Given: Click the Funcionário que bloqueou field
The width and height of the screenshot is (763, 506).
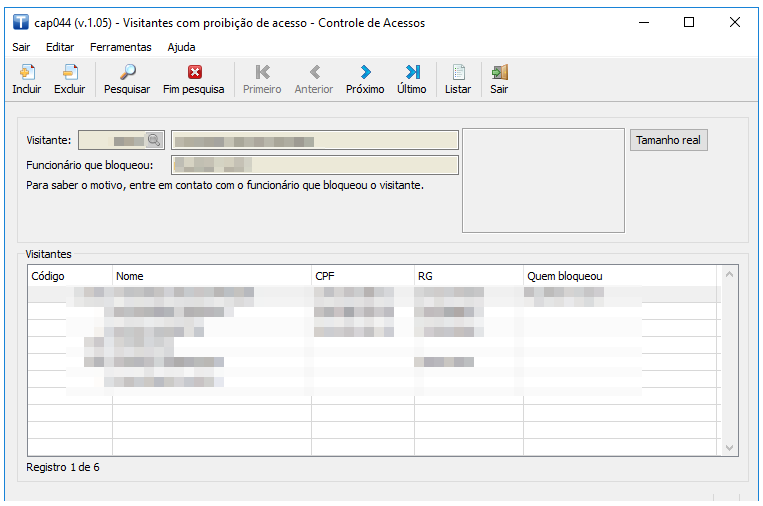Looking at the screenshot, I should (315, 165).
